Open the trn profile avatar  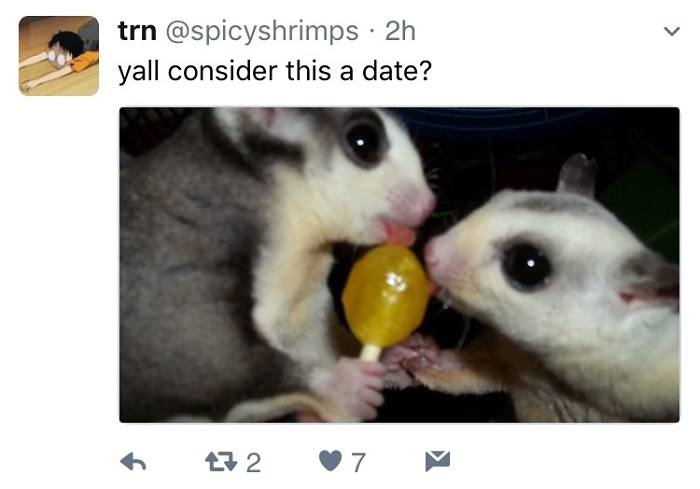[59, 56]
